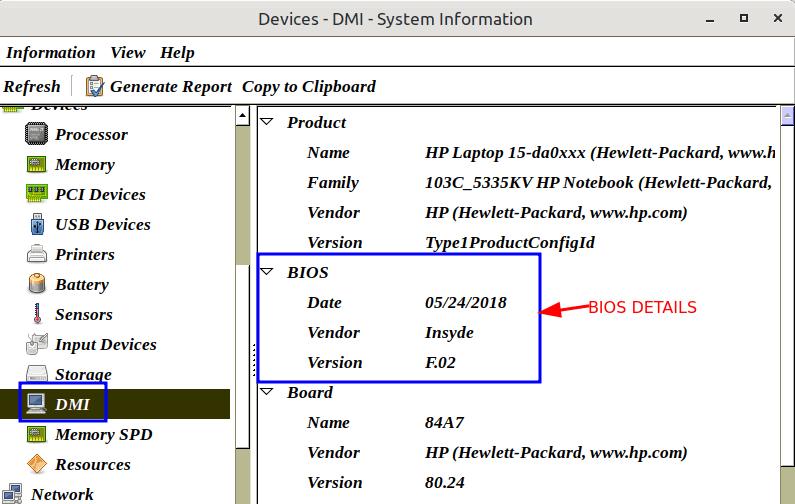This screenshot has height=504, width=795.
Task: Click the Printers icon in sidebar
Action: click(x=37, y=254)
